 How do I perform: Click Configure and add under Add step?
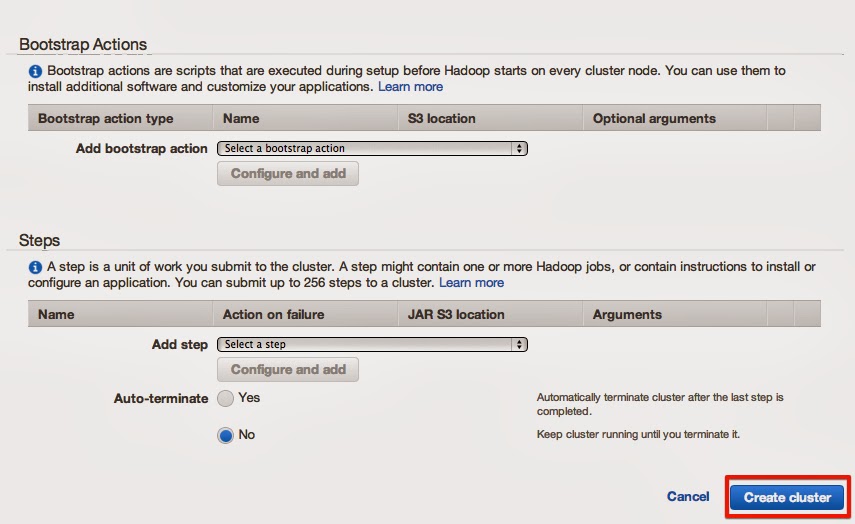coord(288,369)
